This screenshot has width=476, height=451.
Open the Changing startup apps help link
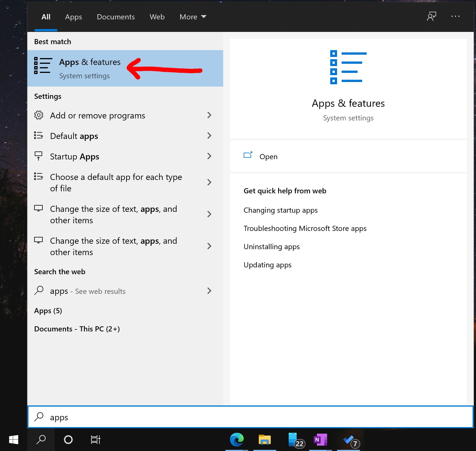pos(281,210)
